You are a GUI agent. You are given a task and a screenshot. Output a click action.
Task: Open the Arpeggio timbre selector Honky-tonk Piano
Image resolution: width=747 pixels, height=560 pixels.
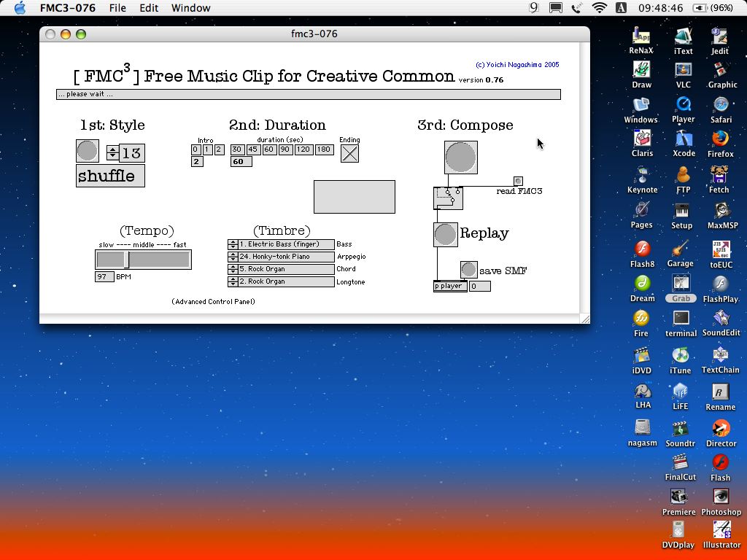(x=286, y=257)
